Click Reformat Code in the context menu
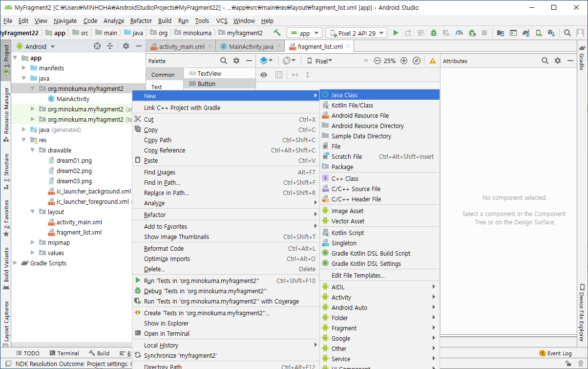The width and height of the screenshot is (588, 369). click(x=226, y=248)
